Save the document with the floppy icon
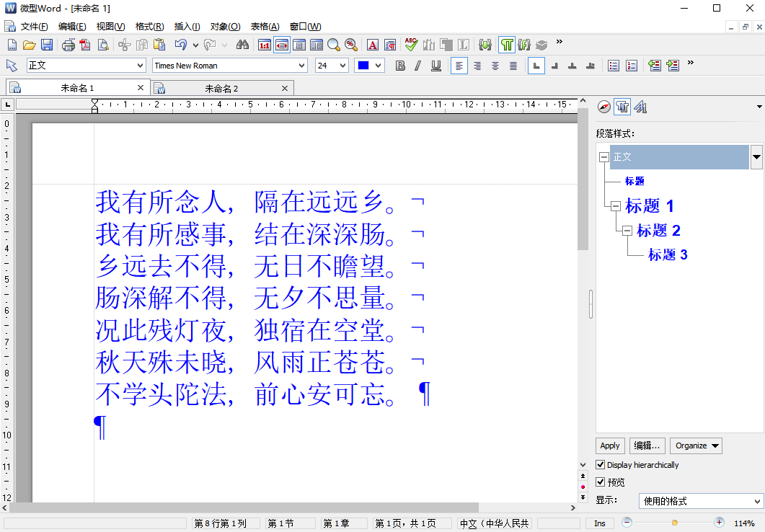 pos(47,45)
